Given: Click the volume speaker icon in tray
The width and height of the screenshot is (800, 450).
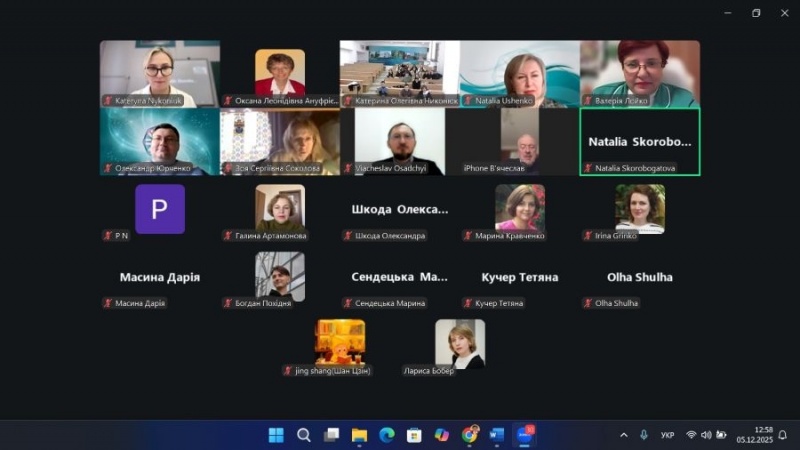Looking at the screenshot, I should click(706, 435).
